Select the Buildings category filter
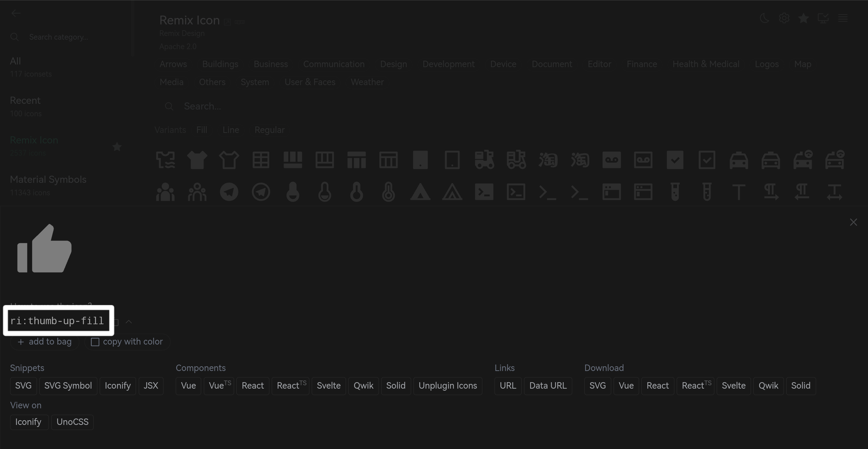Viewport: 868px width, 449px height. (x=220, y=63)
